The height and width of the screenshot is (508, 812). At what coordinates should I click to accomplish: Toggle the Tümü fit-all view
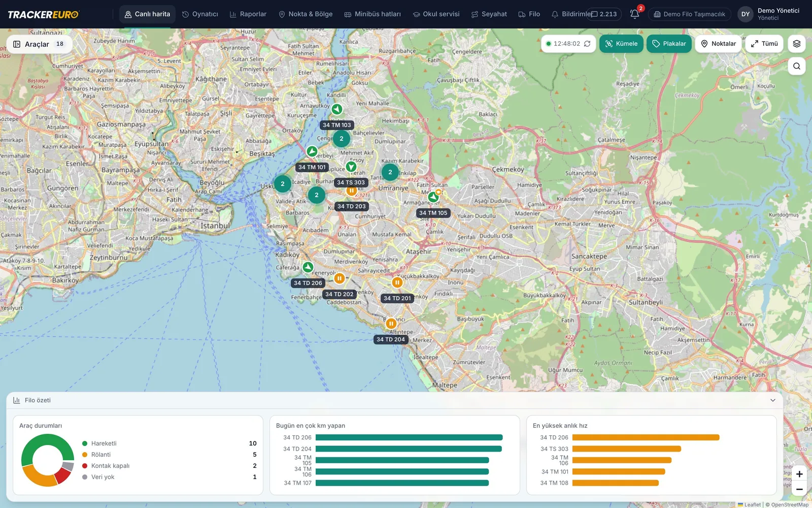tap(764, 44)
